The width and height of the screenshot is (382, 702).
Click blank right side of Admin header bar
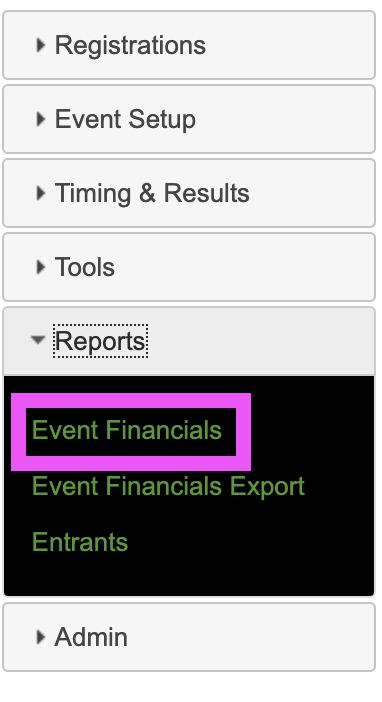pos(269,637)
